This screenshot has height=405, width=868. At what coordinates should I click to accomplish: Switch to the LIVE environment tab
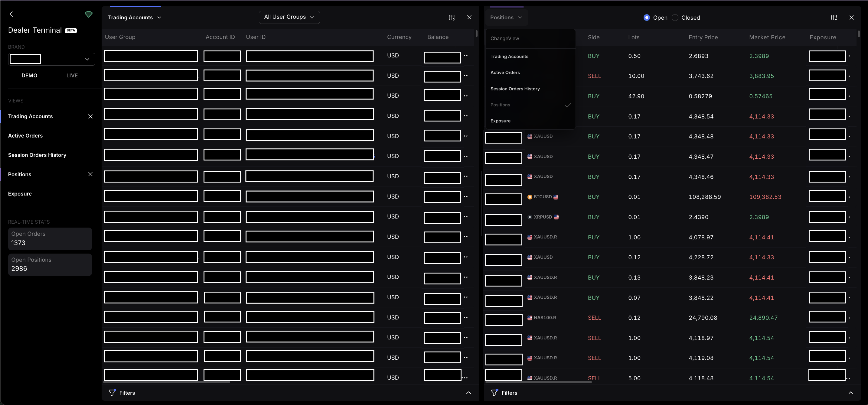click(72, 76)
